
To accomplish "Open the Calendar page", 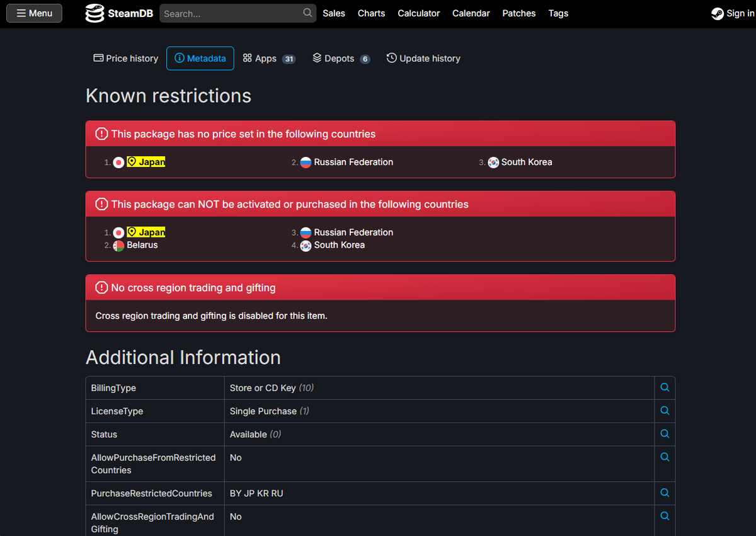I will [471, 13].
